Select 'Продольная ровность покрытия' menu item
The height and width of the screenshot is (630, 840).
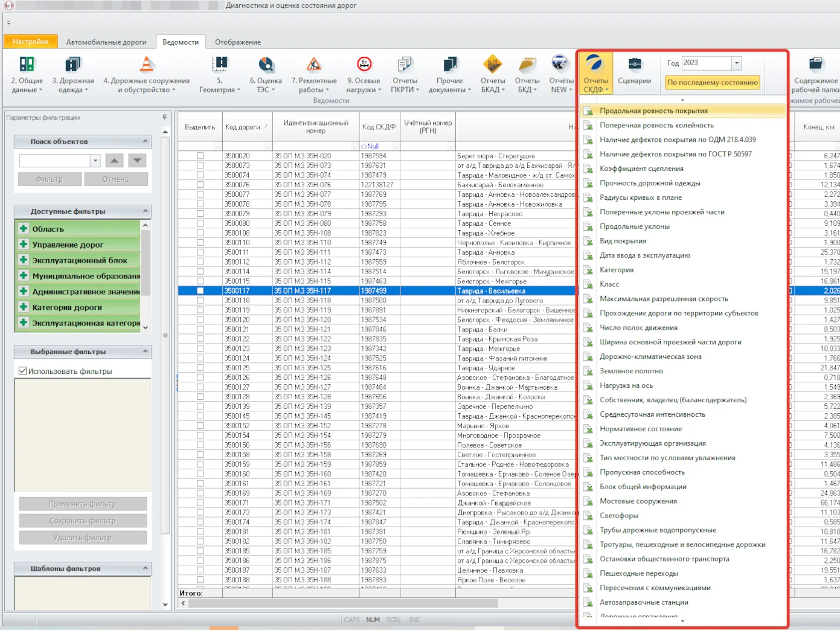coord(653,111)
